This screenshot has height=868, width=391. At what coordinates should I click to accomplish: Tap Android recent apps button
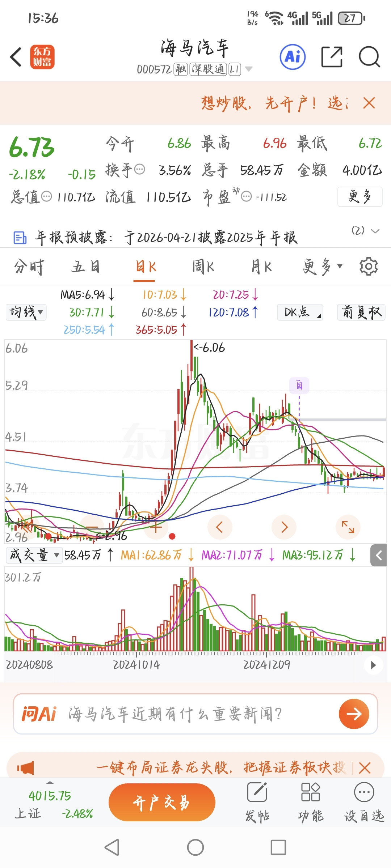[278, 847]
